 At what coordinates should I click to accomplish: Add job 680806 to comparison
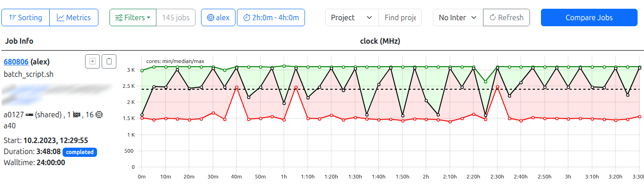pos(92,61)
